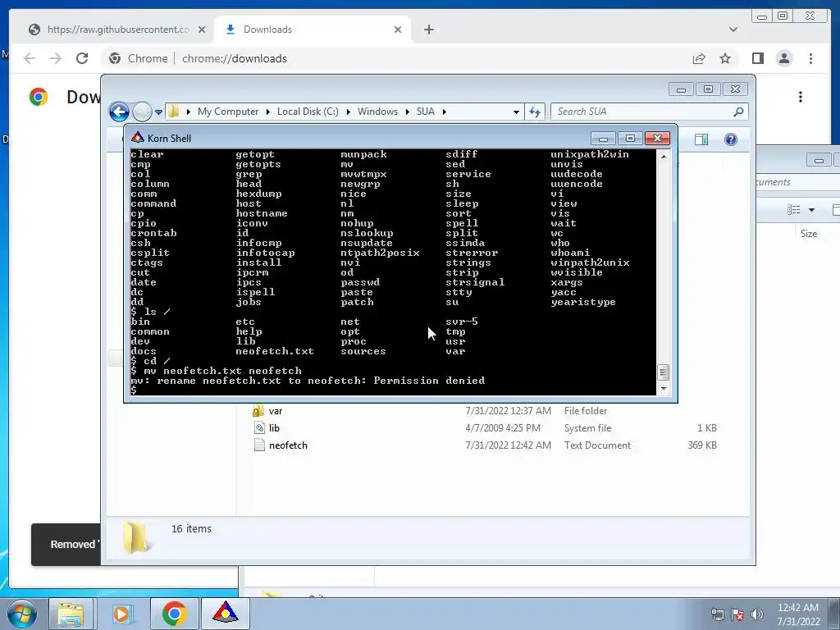
Task: Open Chrome side panel icon
Action: click(757, 58)
